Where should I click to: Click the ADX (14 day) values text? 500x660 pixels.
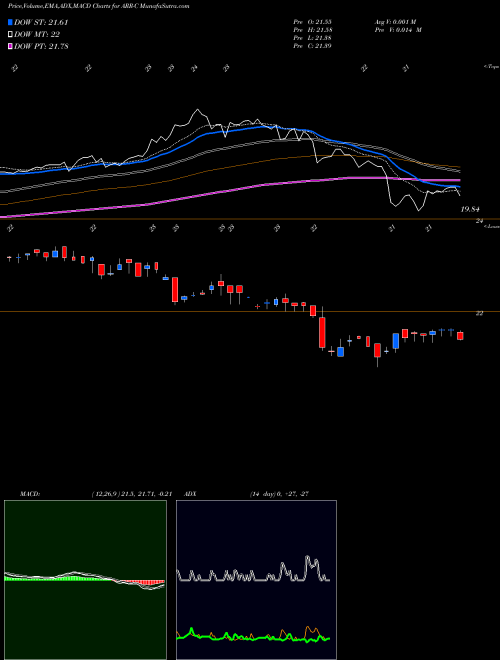tap(279, 494)
